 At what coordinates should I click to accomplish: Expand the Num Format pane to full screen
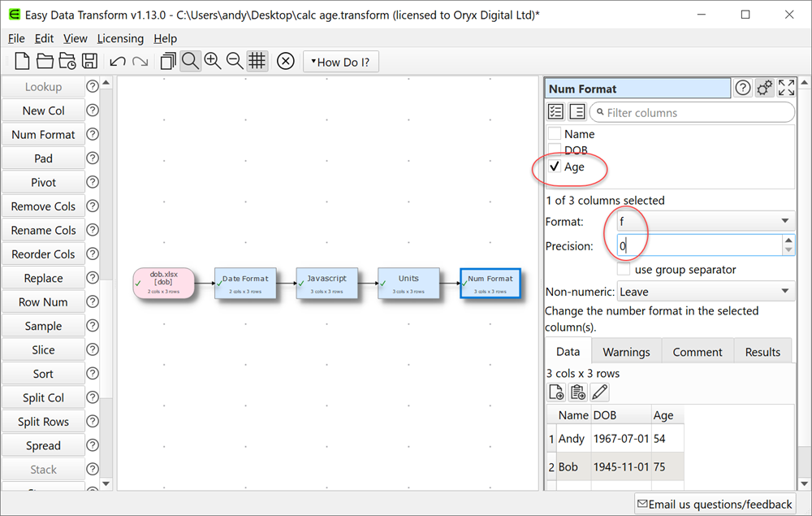(x=785, y=87)
